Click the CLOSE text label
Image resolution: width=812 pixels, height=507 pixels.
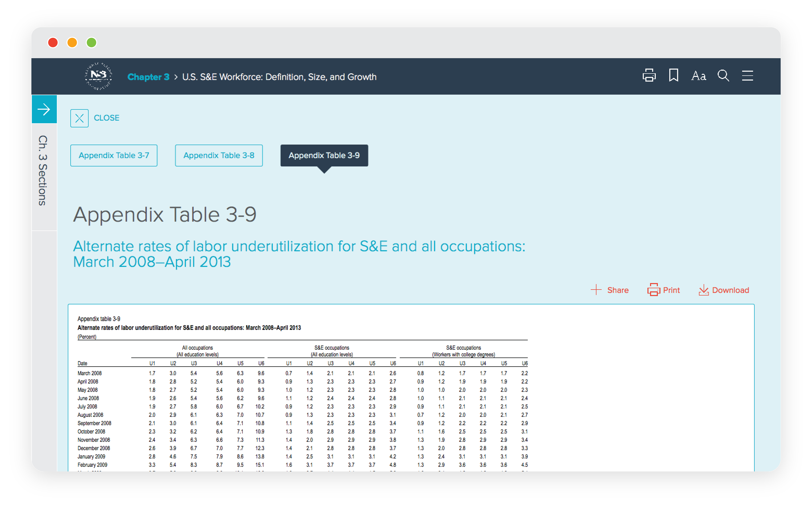click(107, 118)
